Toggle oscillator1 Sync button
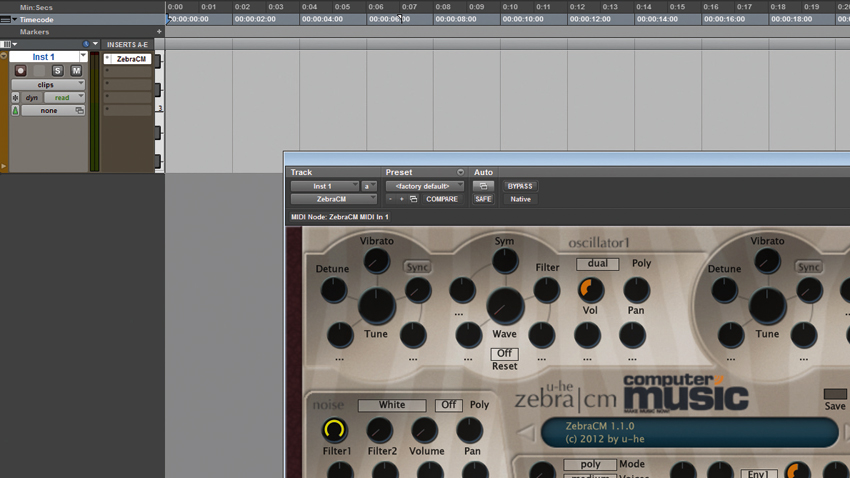 pos(417,267)
